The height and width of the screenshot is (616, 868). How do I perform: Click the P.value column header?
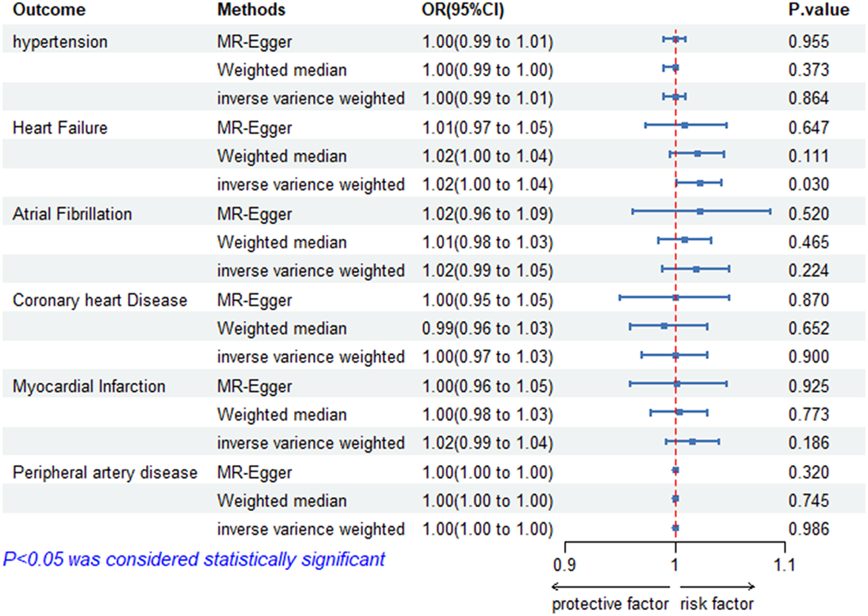point(818,10)
